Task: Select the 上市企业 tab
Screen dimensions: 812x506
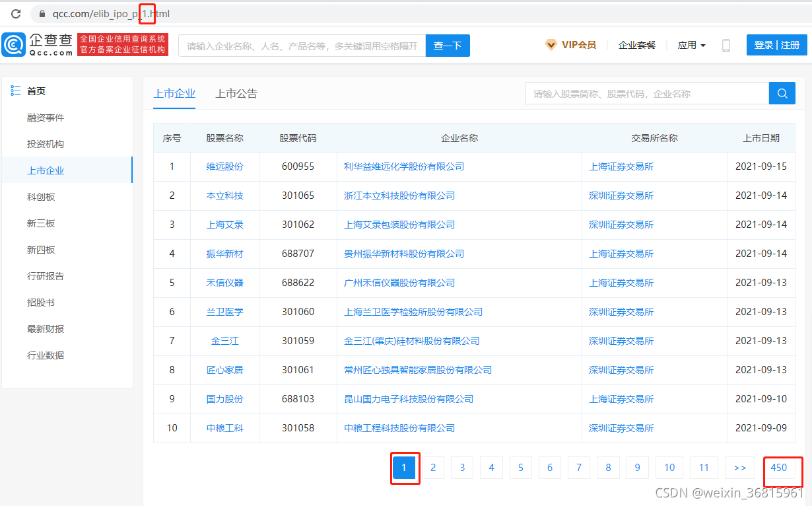Action: (x=174, y=94)
